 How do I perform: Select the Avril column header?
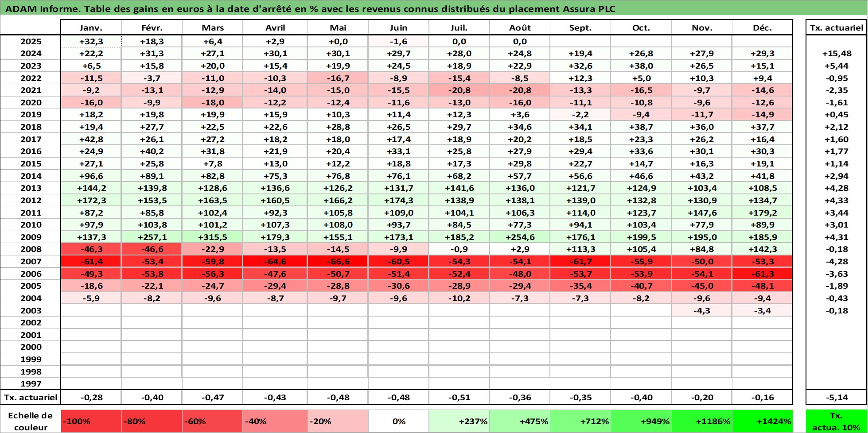(275, 27)
